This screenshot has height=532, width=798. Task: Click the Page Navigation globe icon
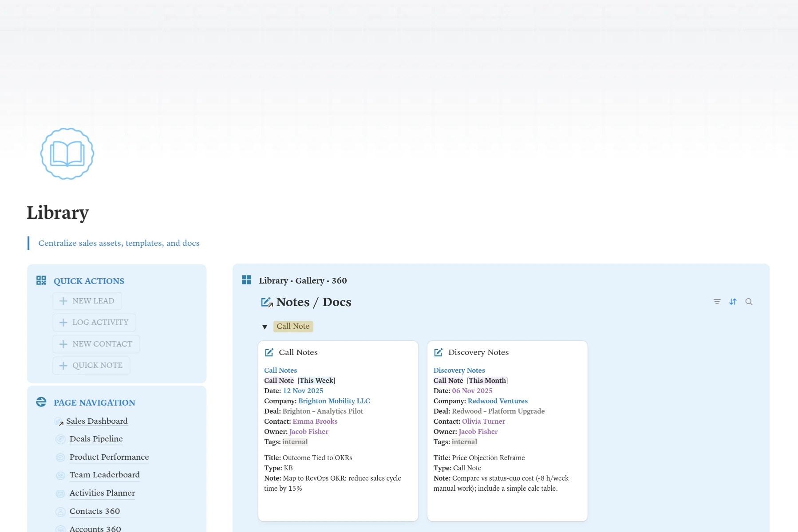point(41,402)
